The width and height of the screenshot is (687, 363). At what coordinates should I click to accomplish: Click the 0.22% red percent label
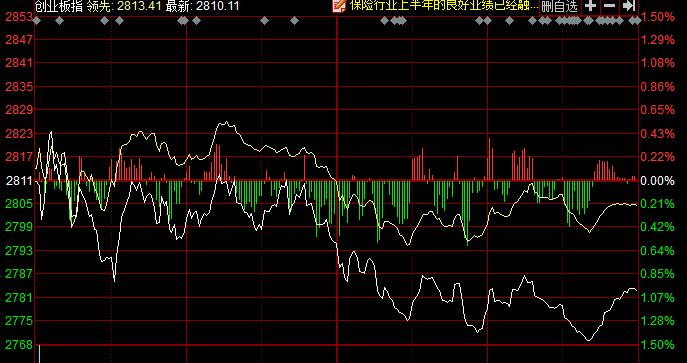click(658, 156)
